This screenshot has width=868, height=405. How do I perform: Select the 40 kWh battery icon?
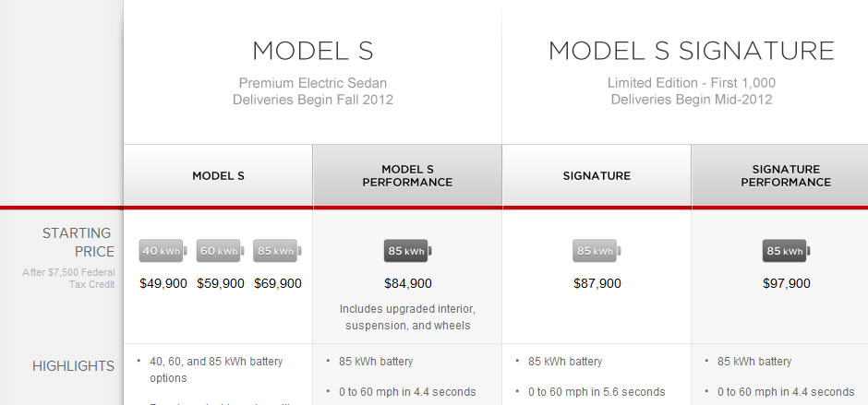point(163,251)
